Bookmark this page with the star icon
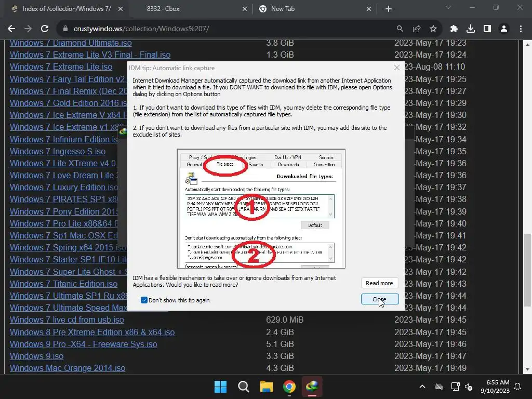Image resolution: width=532 pixels, height=399 pixels. tap(433, 29)
